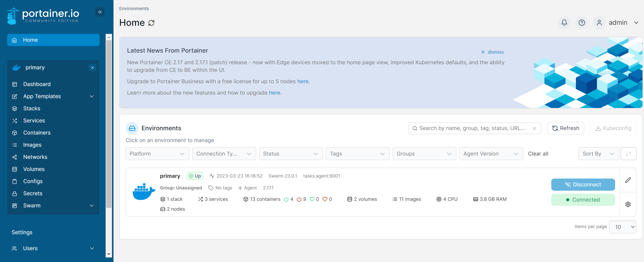Dismiss the Latest News banner
644x262 pixels.
click(492, 52)
